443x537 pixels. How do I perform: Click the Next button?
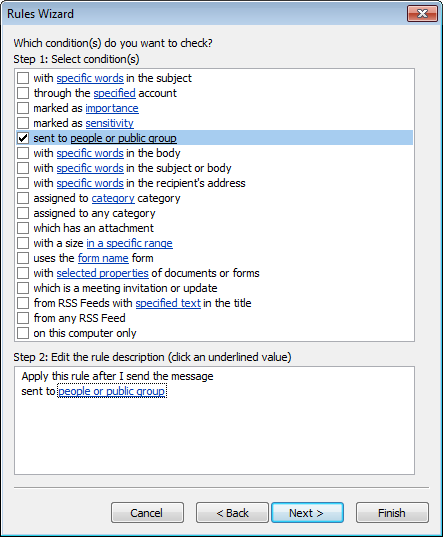tap(307, 513)
